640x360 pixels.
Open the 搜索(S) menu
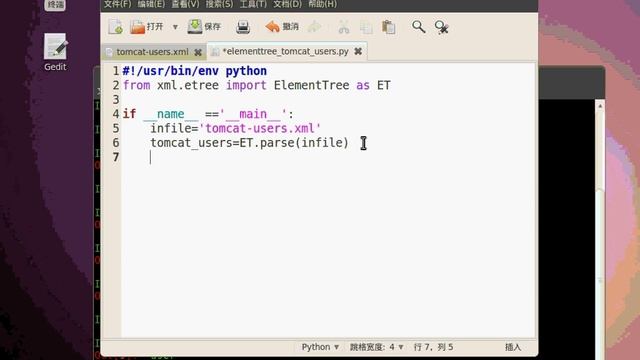219,4
